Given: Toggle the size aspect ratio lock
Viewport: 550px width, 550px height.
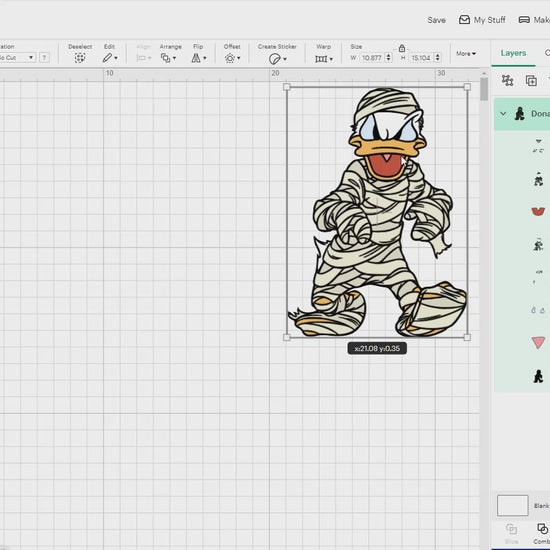Looking at the screenshot, I should [402, 48].
